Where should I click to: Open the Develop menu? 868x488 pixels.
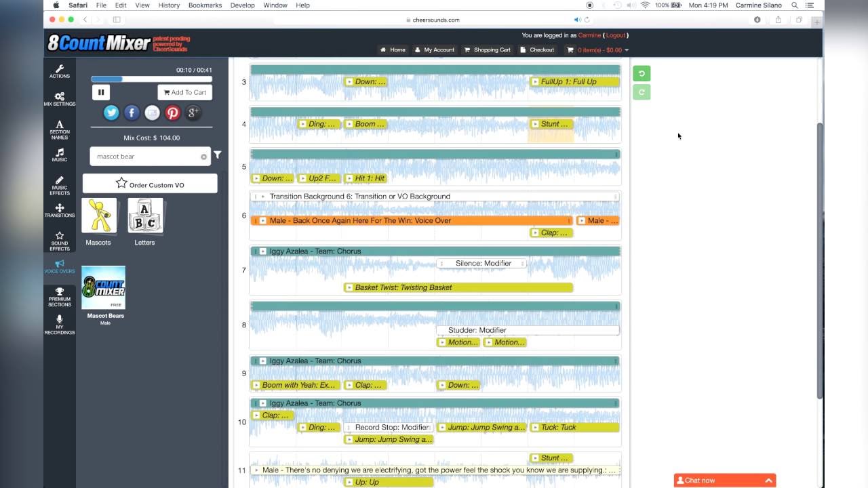pos(242,5)
